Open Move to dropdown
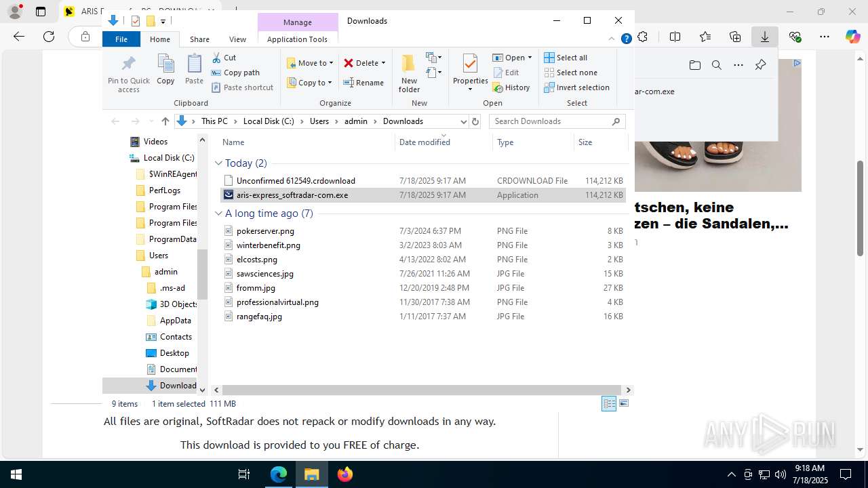The width and height of the screenshot is (868, 488). (311, 63)
